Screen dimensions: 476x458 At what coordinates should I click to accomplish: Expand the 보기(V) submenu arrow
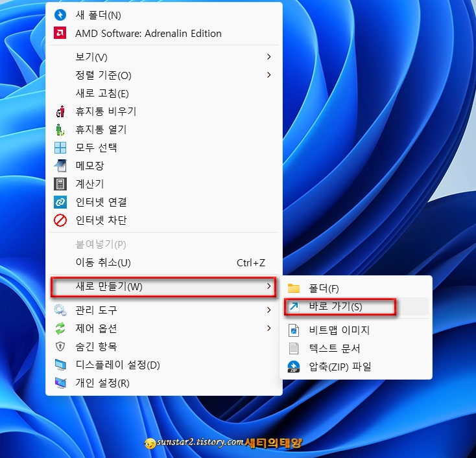point(268,57)
